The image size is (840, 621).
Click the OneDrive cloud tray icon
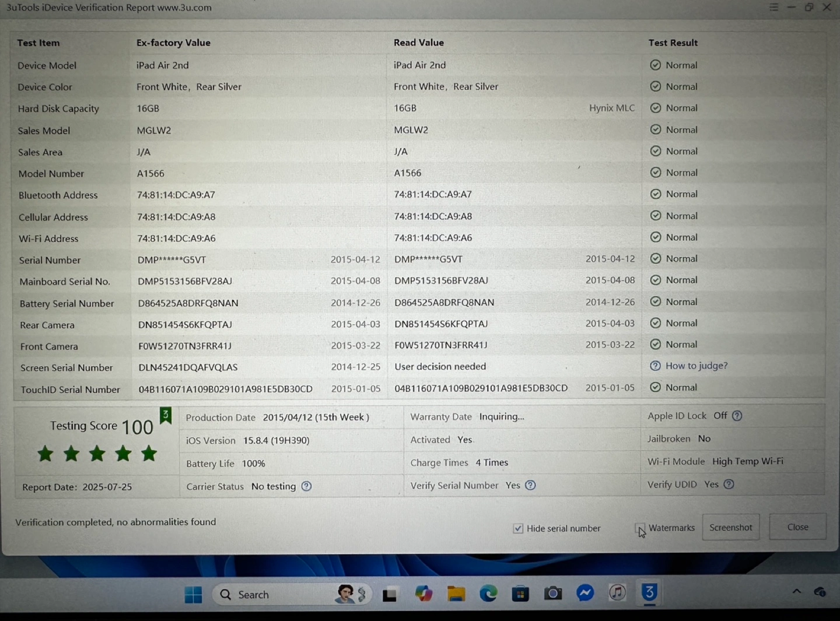coord(820,592)
